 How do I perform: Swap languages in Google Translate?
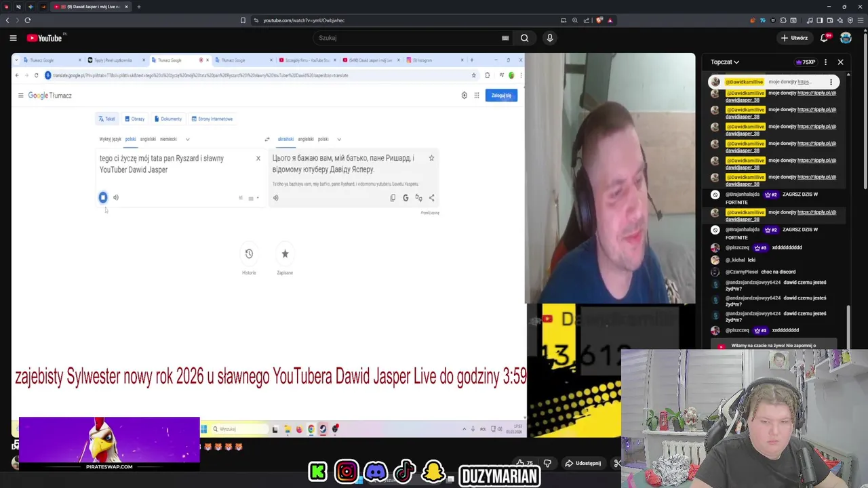[267, 139]
